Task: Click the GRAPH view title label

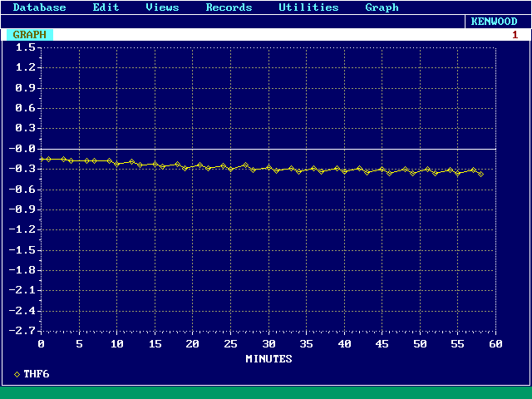Action: [x=30, y=35]
